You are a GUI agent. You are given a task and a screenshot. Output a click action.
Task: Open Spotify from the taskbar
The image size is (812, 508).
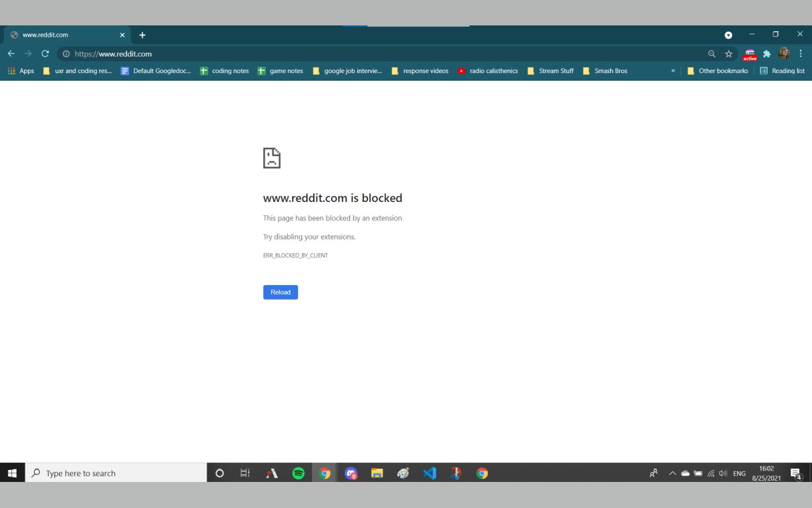[298, 473]
